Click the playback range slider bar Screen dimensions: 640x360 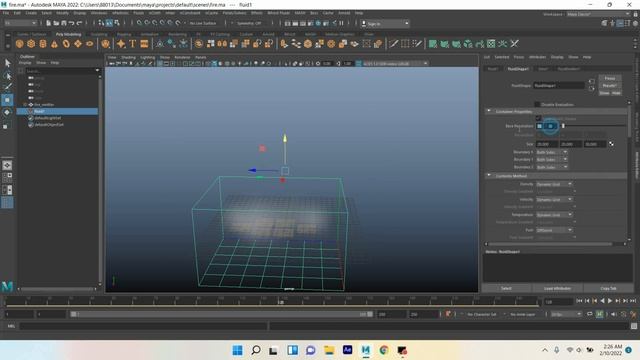[222, 314]
